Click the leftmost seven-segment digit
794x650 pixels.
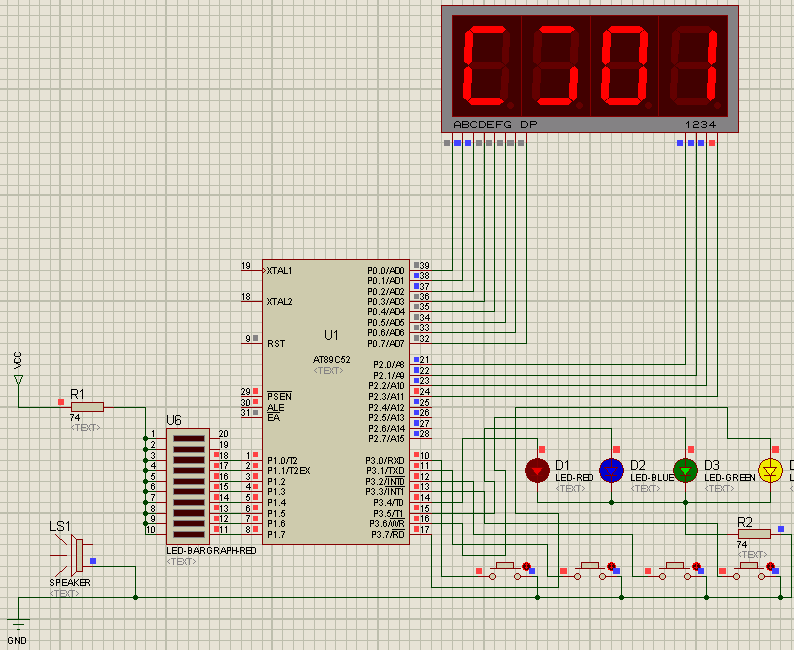[x=486, y=66]
